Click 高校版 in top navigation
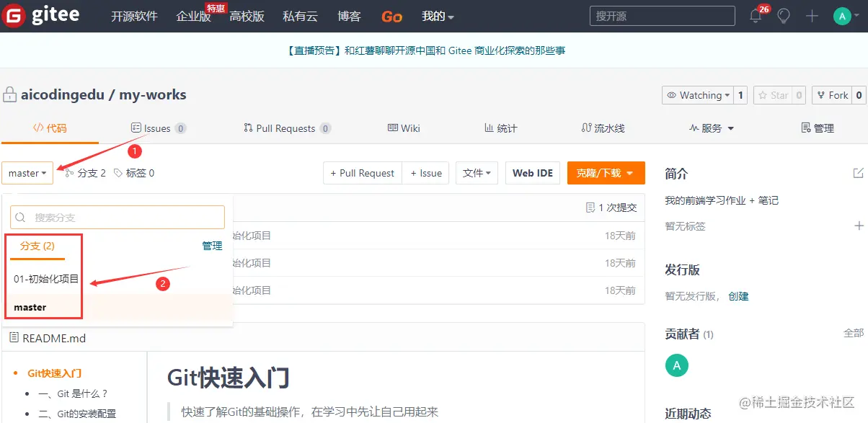 click(x=247, y=16)
